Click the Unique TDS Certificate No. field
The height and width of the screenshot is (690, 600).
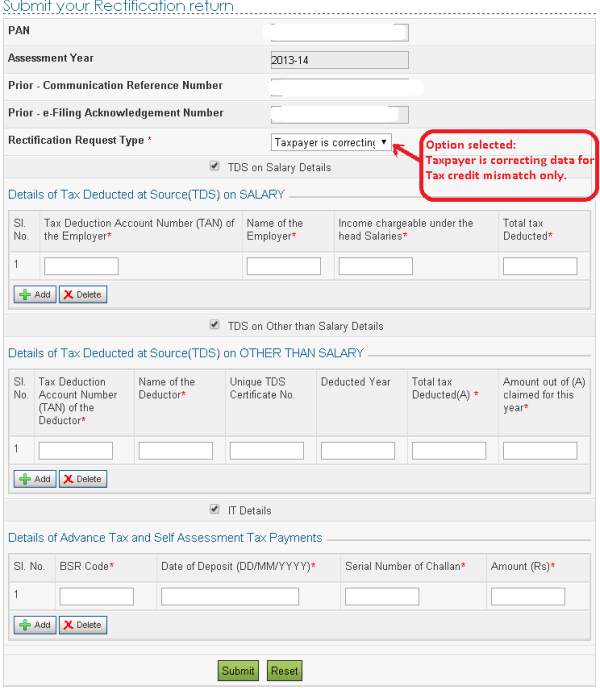(x=266, y=451)
